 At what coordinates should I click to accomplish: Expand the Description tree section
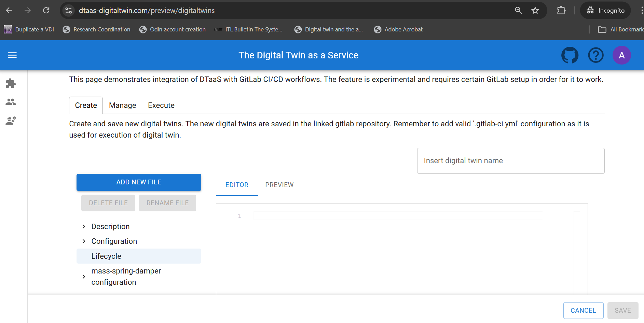(84, 227)
